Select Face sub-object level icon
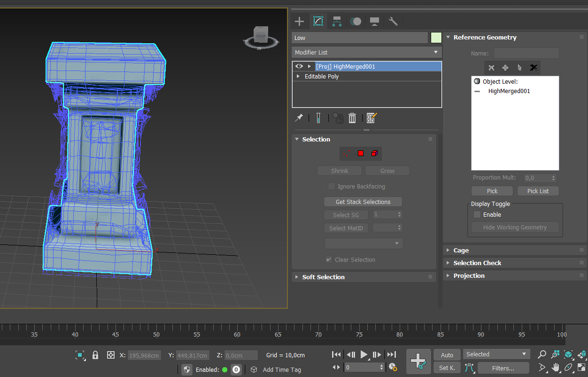The image size is (588, 377). (361, 153)
